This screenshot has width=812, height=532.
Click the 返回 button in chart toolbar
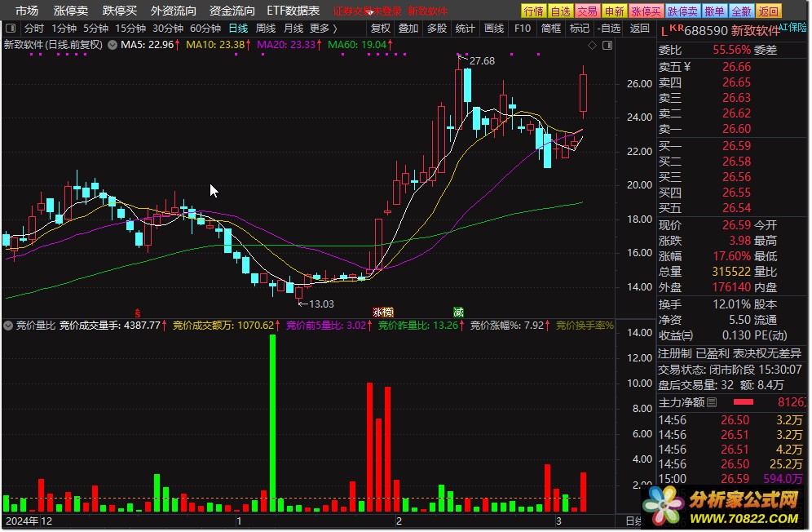639,28
